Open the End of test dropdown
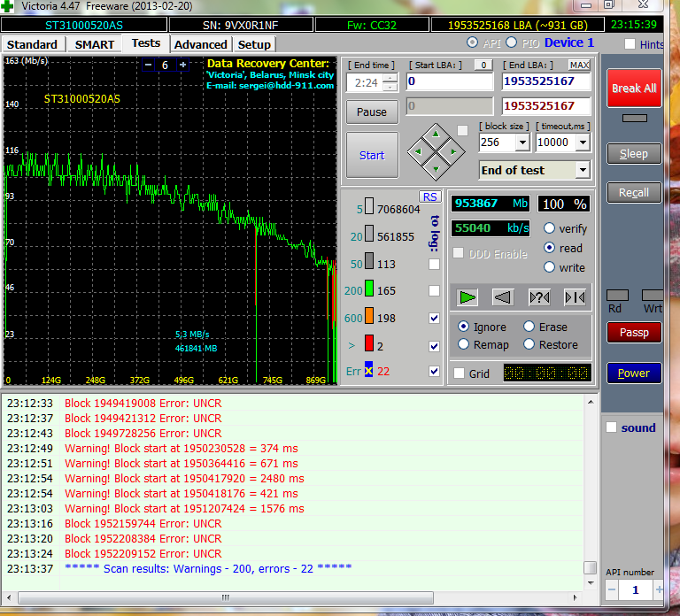The width and height of the screenshot is (680, 616). tap(582, 170)
